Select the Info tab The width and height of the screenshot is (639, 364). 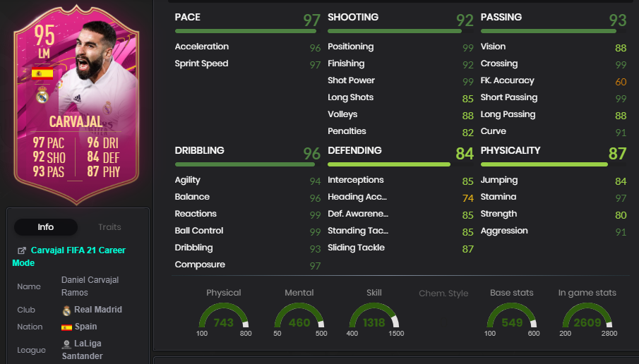pyautogui.click(x=46, y=226)
